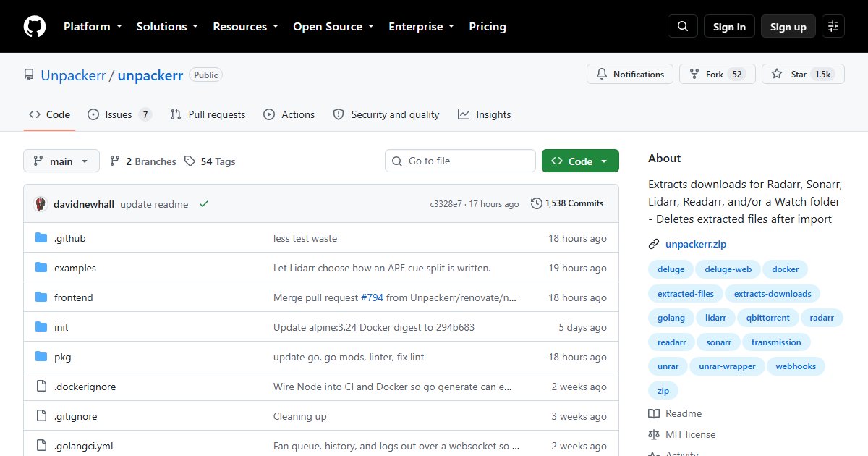Select the extracts-downloads topic tag
Image resolution: width=868 pixels, height=456 pixels.
pyautogui.click(x=773, y=293)
